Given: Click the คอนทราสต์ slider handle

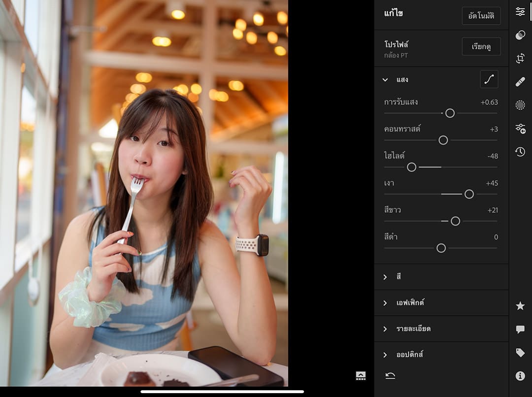Looking at the screenshot, I should tap(443, 140).
